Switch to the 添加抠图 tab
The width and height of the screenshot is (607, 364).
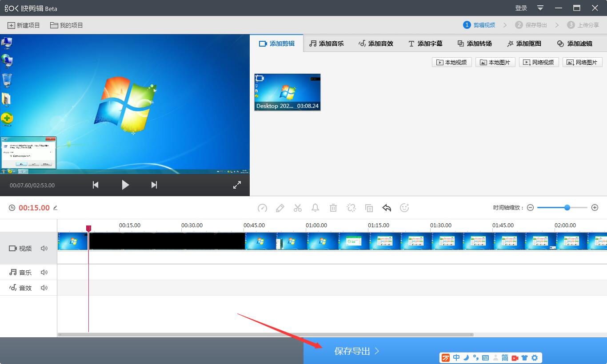click(524, 44)
